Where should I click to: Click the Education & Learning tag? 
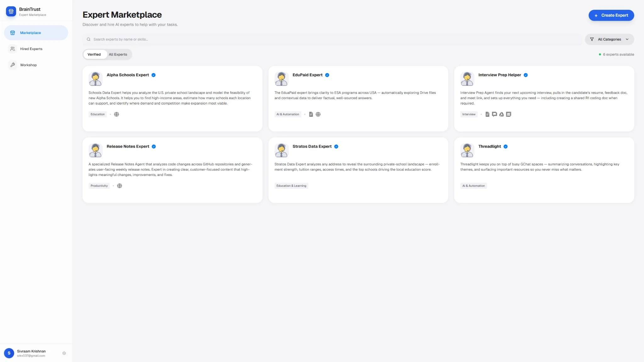[x=291, y=186]
